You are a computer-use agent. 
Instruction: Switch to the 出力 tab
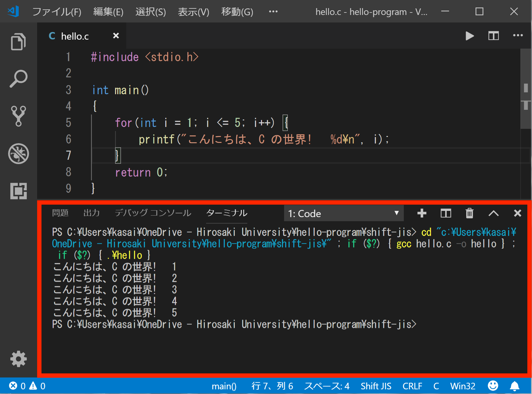click(x=92, y=213)
